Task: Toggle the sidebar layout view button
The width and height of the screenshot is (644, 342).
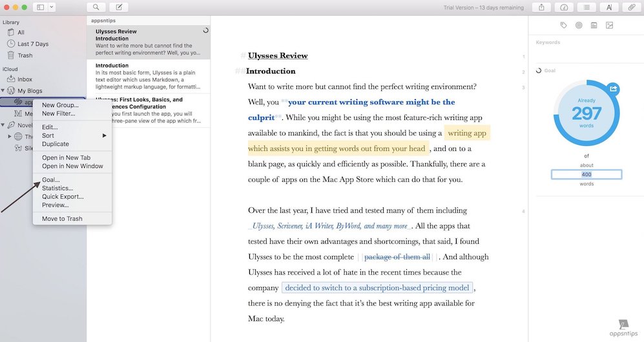Action: click(40, 7)
